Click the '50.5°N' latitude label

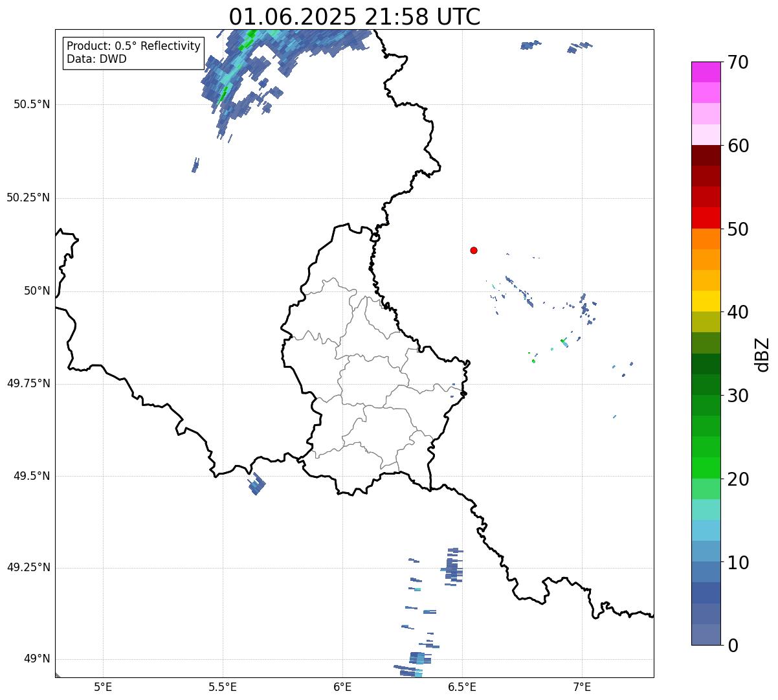[x=31, y=104]
